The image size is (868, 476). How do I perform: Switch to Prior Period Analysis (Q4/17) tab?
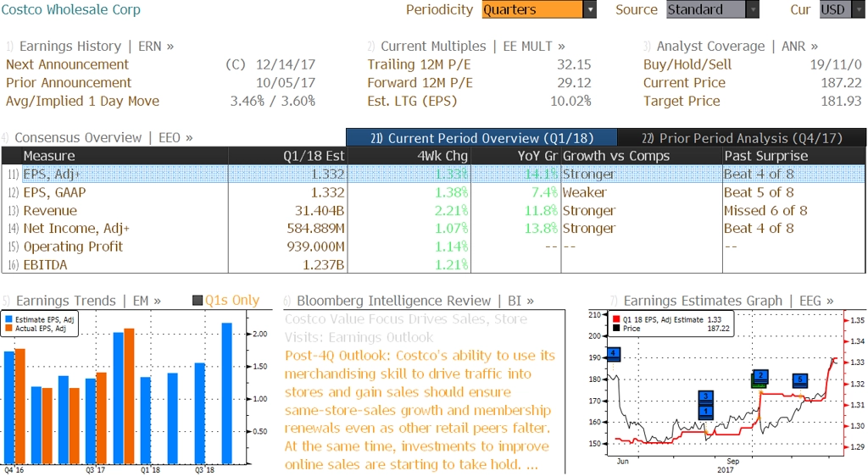pos(742,138)
